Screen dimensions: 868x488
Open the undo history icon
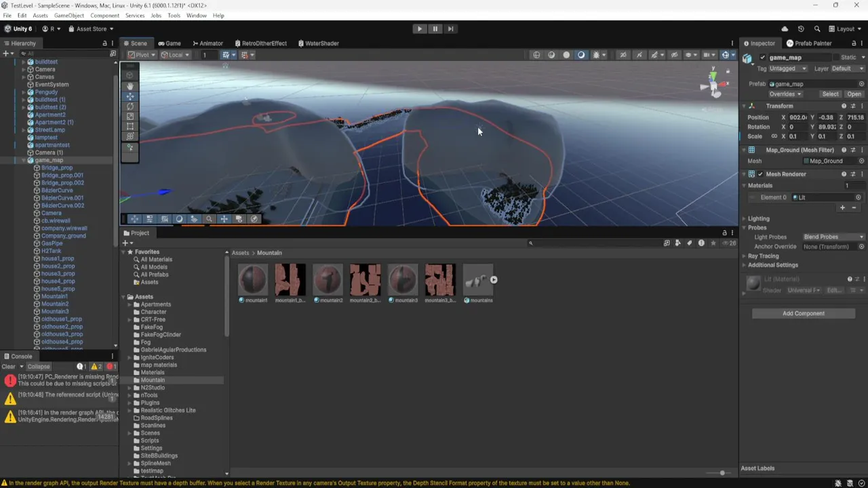click(x=801, y=29)
